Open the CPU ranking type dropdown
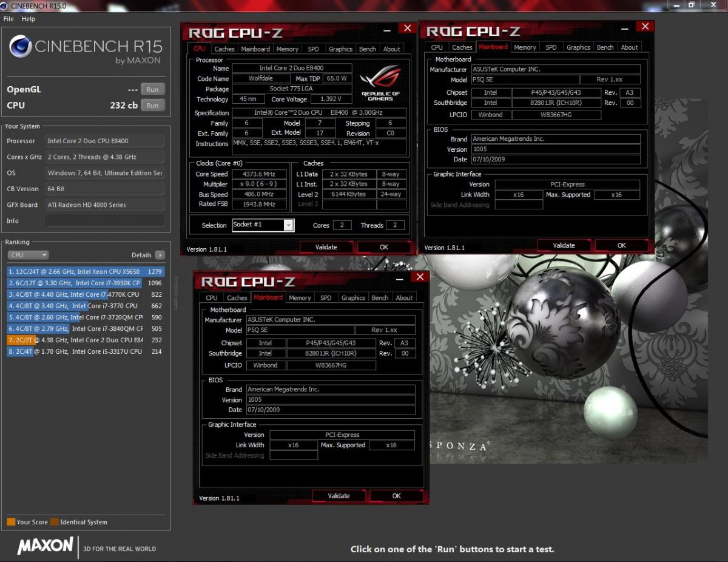This screenshot has height=562, width=728. 28,255
